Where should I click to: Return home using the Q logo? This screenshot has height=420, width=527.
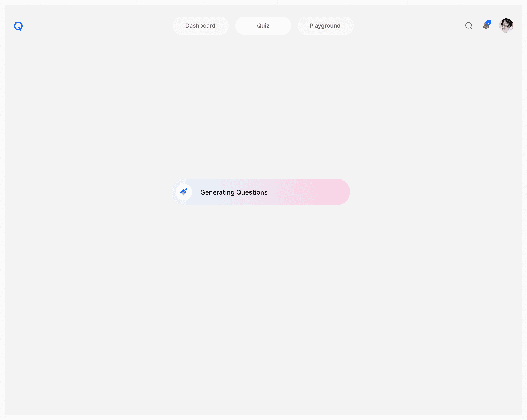(x=18, y=26)
